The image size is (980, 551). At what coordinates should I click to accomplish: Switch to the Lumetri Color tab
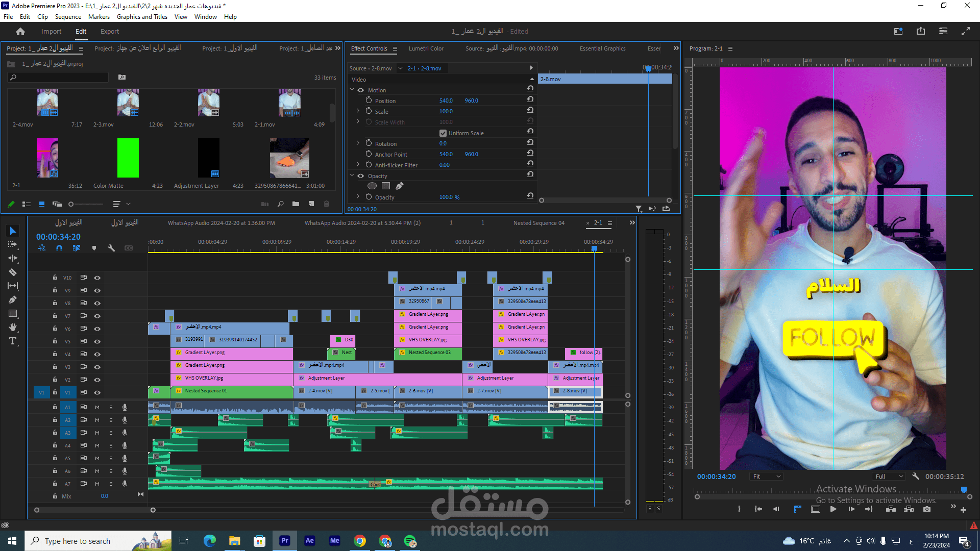pos(426,48)
